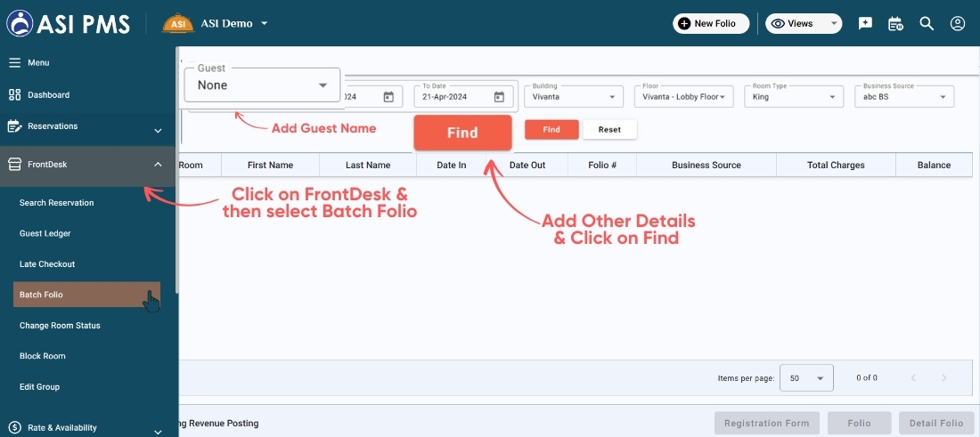Click the search magnifier icon in header
The image size is (980, 437).
[927, 24]
